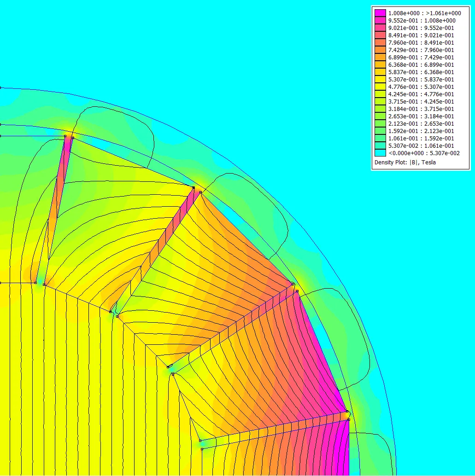Click the yellow swatch for 5.307e-001 : 5.837e-001
The image size is (475, 476).
click(380, 79)
